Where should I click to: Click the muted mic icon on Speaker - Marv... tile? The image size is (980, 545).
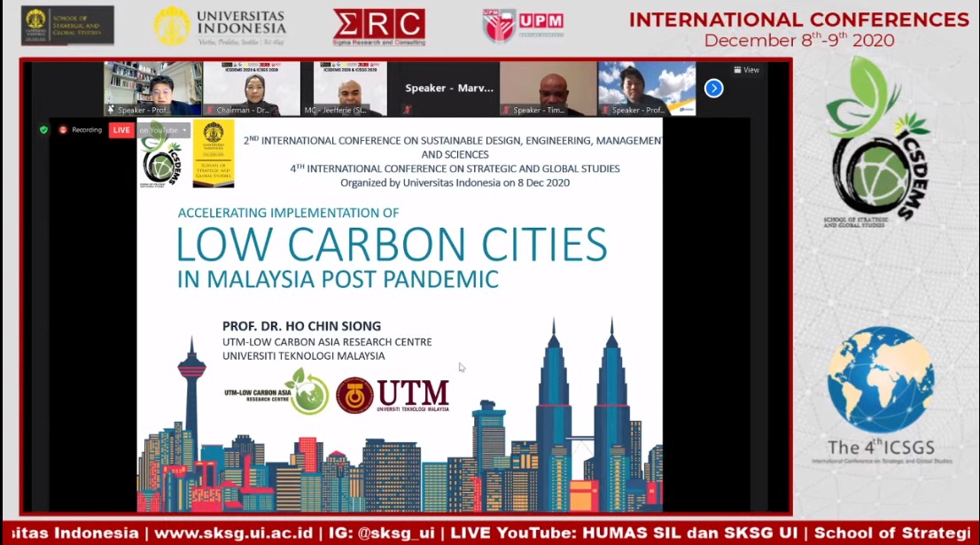[x=408, y=110]
